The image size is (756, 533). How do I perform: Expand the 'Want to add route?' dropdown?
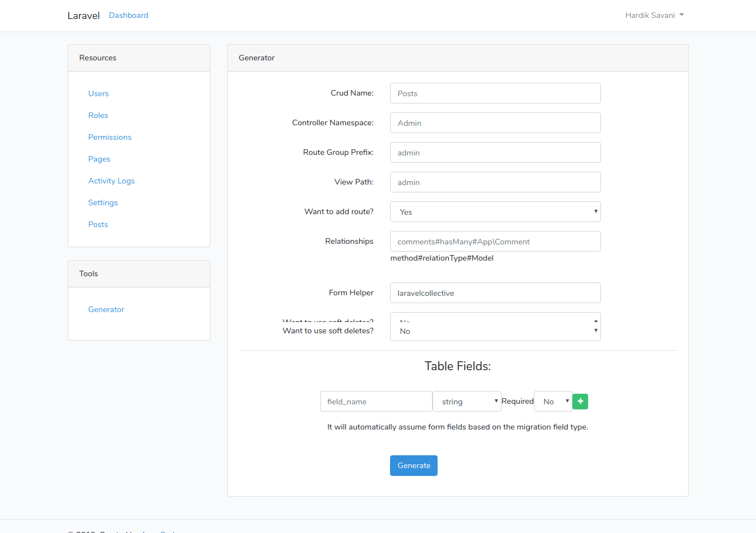tap(495, 212)
